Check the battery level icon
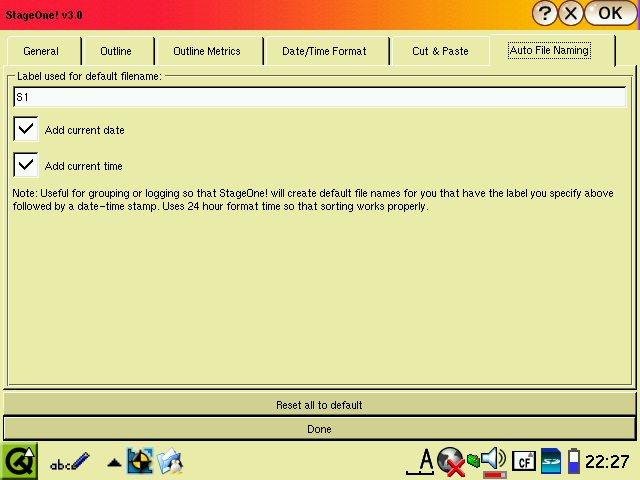 tap(573, 461)
